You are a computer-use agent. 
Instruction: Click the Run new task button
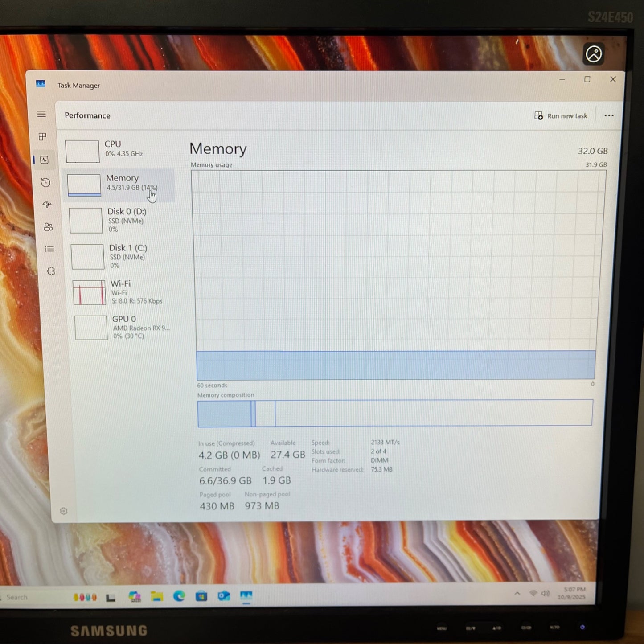(x=561, y=116)
